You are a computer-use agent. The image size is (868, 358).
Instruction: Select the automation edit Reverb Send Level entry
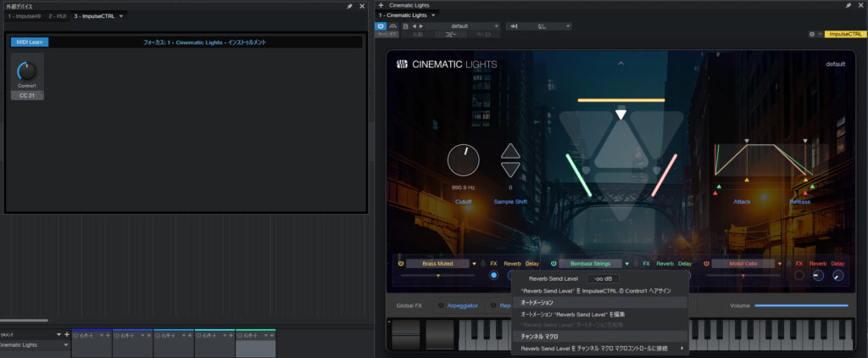(572, 314)
